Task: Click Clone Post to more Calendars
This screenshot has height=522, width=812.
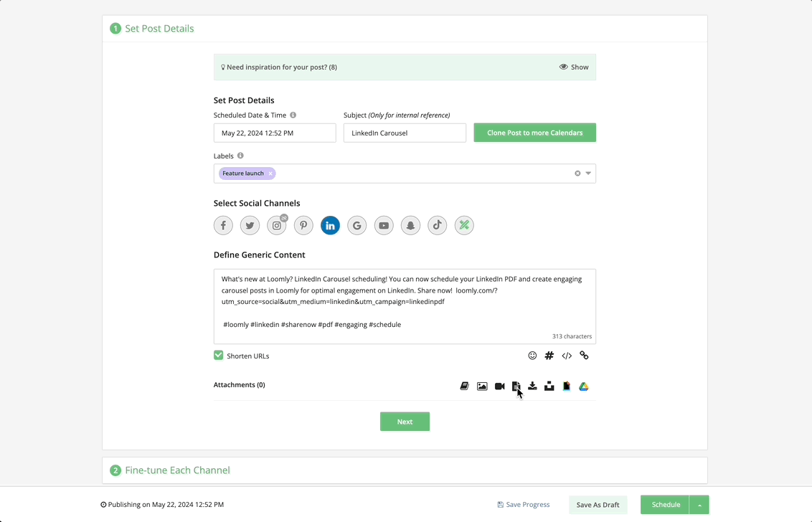Action: tap(534, 133)
